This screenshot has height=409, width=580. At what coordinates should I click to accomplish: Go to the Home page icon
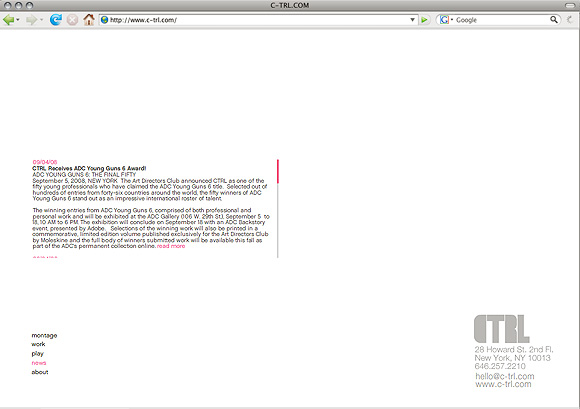click(x=89, y=19)
